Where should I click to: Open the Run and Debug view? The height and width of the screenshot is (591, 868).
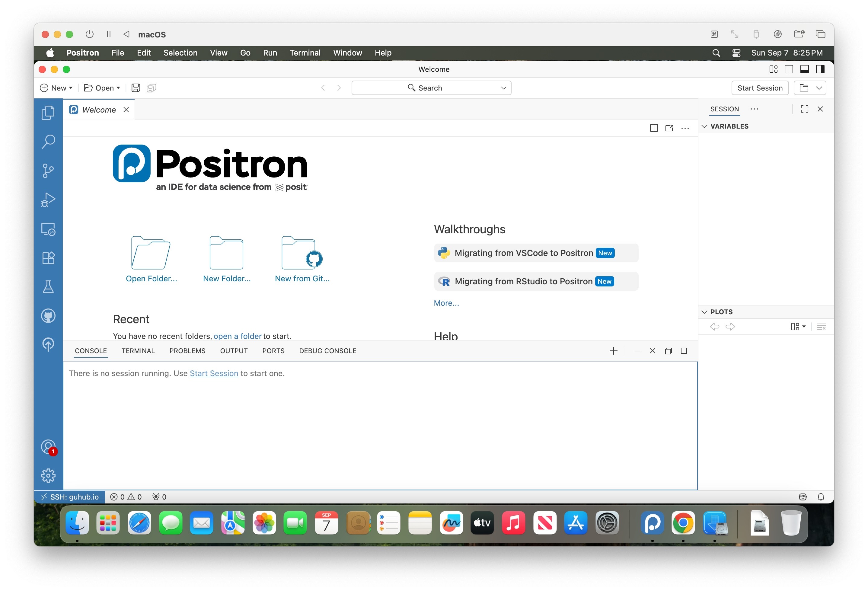point(48,200)
